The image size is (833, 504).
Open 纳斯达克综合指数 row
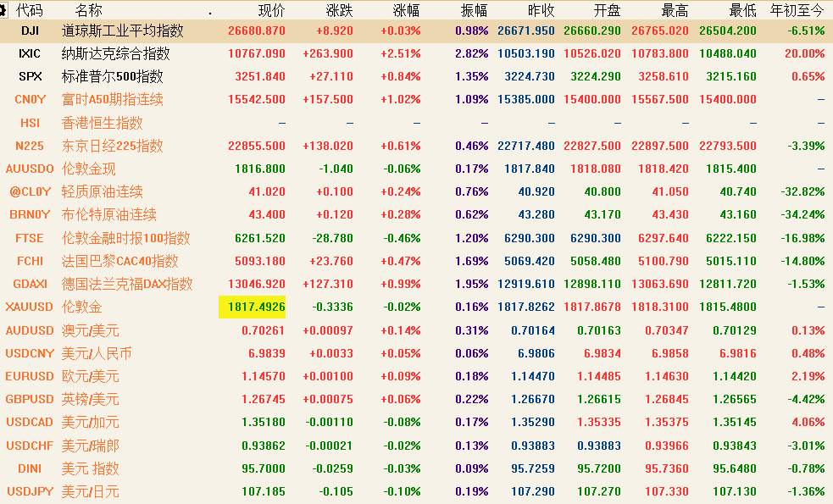click(116, 53)
